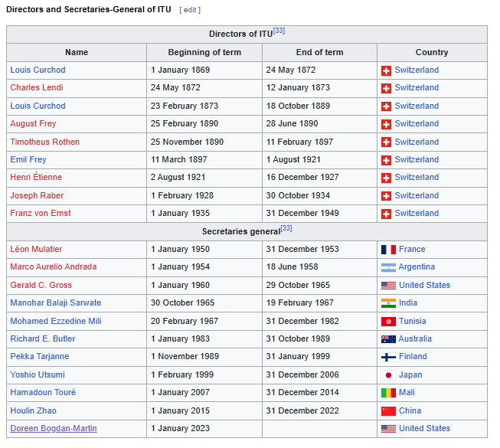Click the 'End of term' column header
Viewport: 500px width, 448px height.
[x=319, y=52]
